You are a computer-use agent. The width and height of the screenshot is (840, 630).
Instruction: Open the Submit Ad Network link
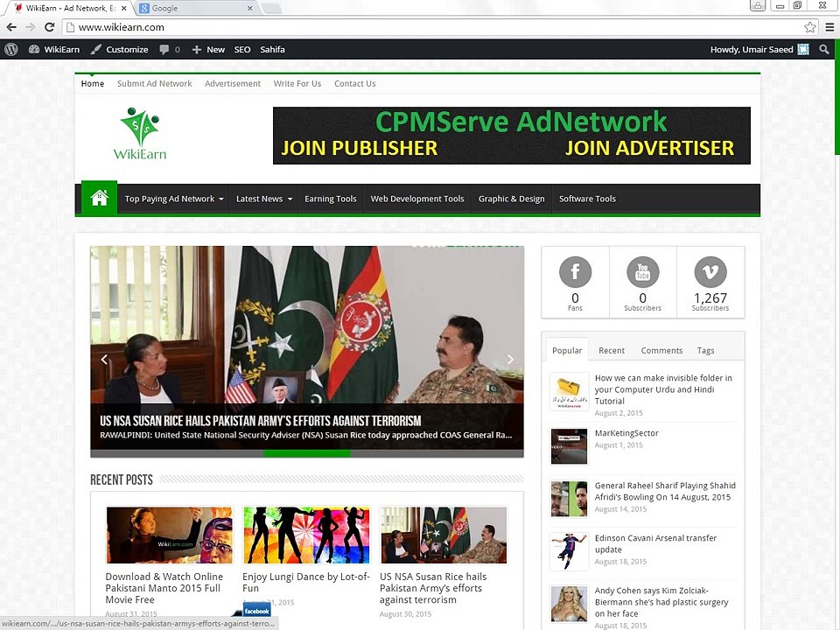point(154,84)
